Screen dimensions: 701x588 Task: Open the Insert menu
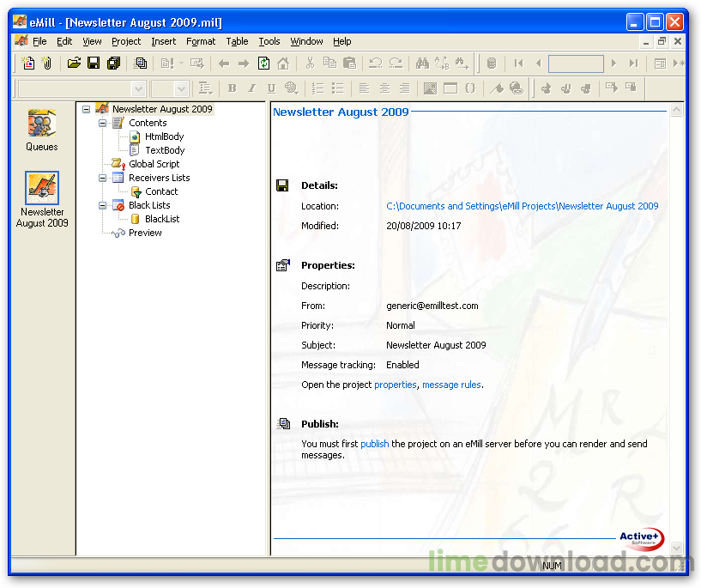163,41
